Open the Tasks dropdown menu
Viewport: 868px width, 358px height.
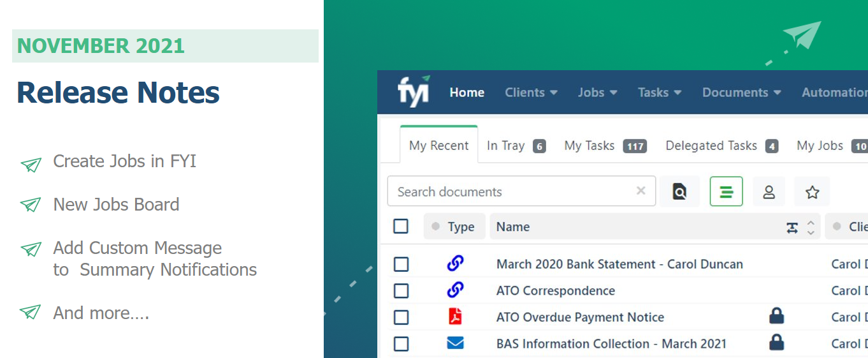point(660,93)
